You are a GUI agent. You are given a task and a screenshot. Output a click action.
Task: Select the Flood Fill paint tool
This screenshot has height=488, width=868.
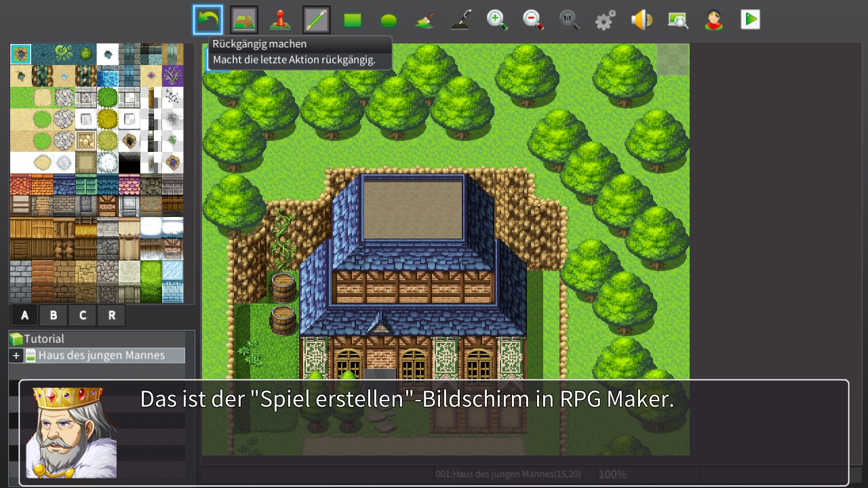click(425, 20)
